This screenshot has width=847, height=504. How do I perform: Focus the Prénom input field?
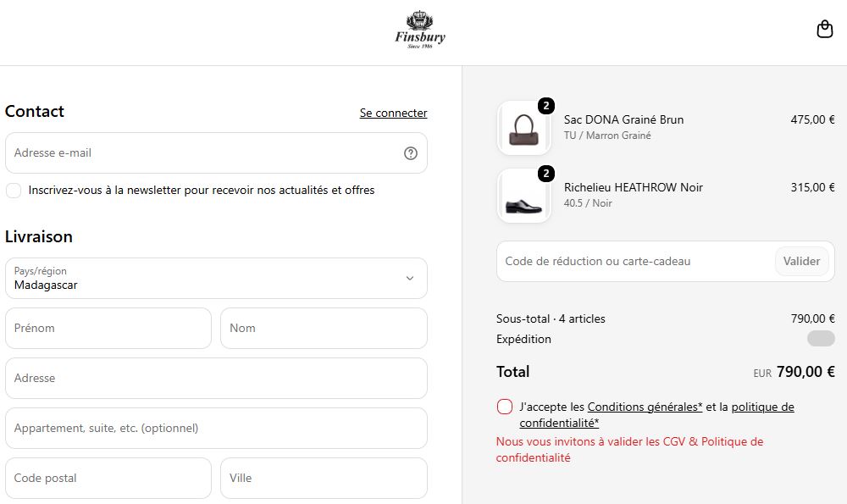[x=108, y=329]
